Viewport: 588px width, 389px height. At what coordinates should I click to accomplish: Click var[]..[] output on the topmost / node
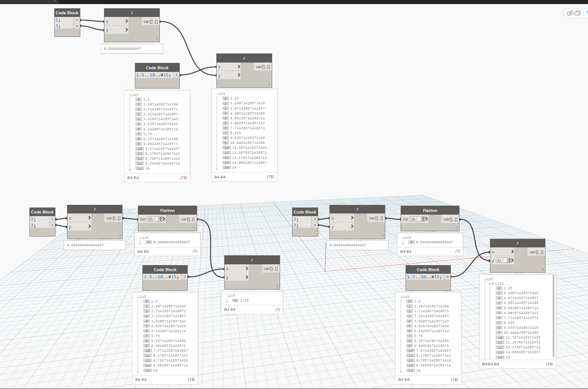click(151, 21)
